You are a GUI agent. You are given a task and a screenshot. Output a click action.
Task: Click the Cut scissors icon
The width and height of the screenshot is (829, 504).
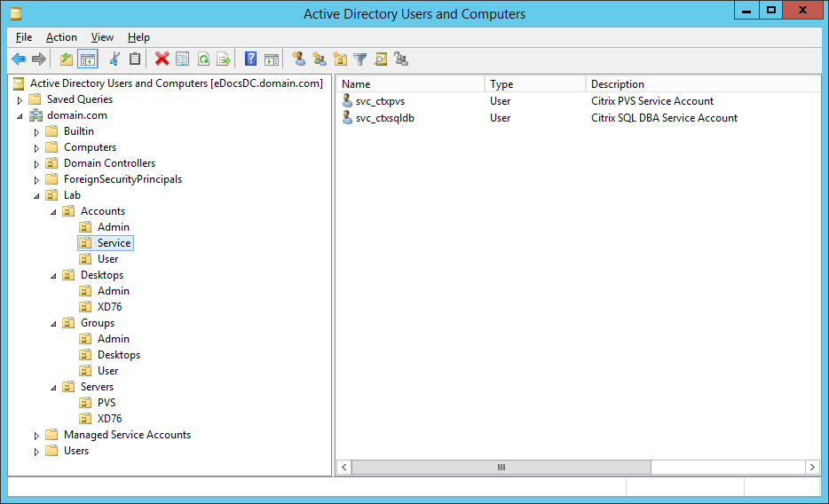pyautogui.click(x=114, y=59)
